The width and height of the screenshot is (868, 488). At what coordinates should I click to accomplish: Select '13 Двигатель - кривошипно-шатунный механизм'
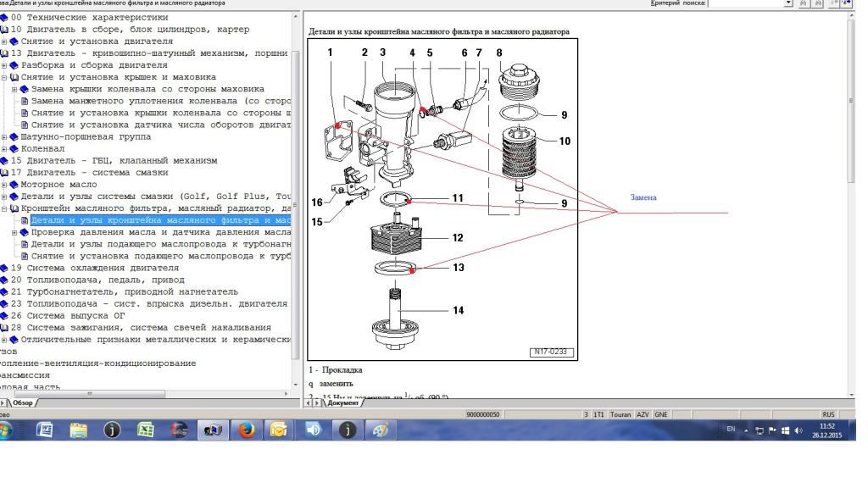click(149, 53)
